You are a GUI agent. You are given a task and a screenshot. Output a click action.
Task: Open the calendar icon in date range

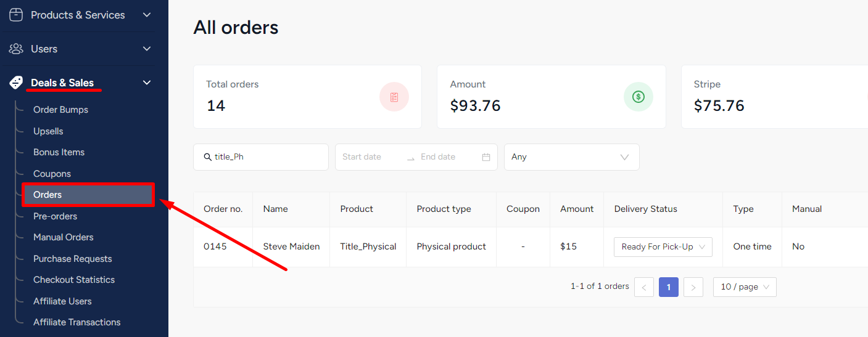[x=486, y=157]
